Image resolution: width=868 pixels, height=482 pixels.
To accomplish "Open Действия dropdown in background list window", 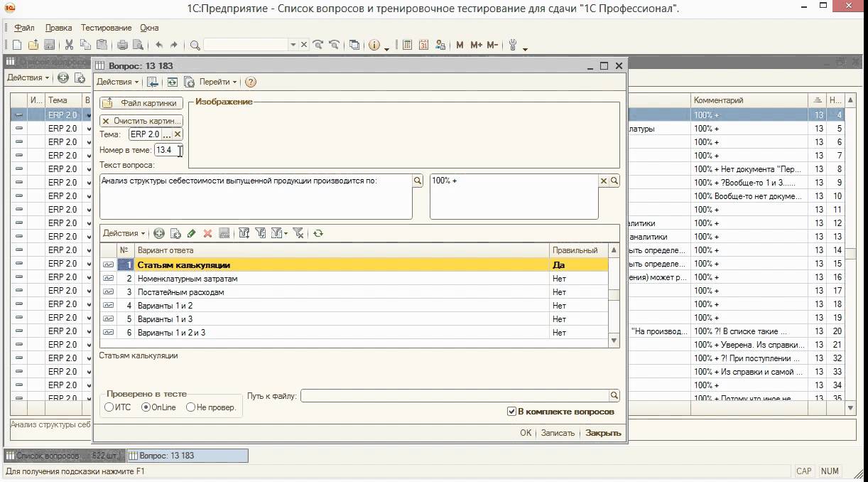I will [28, 77].
